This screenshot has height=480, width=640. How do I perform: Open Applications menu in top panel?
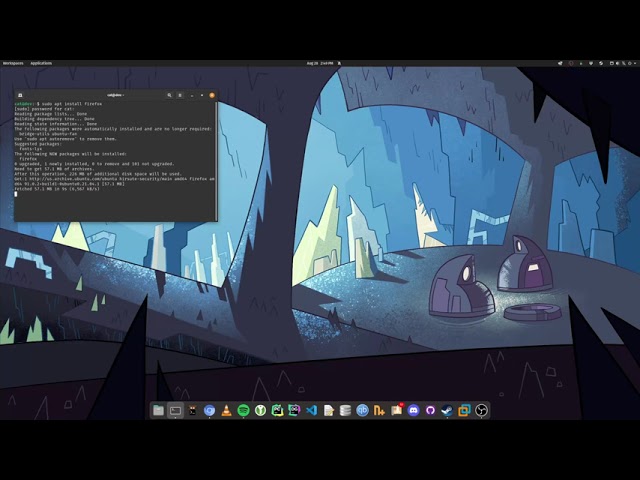(x=41, y=63)
